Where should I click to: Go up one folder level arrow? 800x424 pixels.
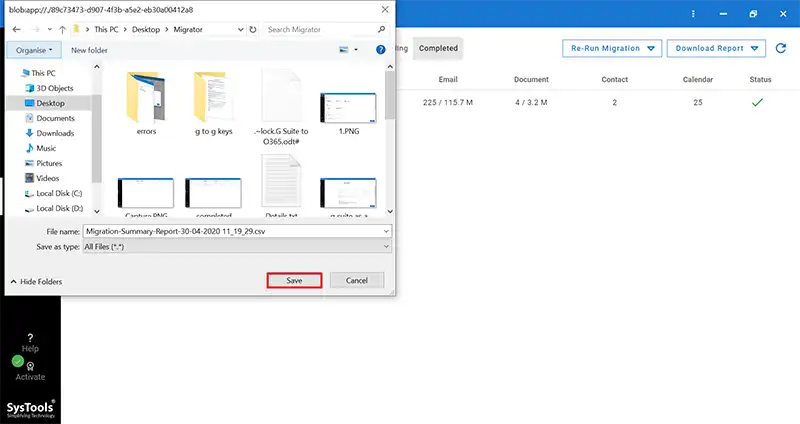pos(62,30)
